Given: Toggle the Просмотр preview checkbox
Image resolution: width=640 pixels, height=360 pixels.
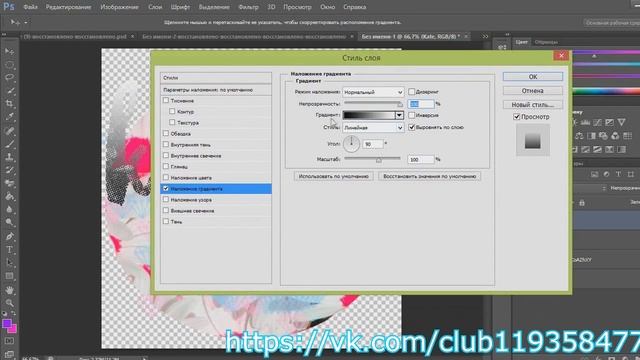Looking at the screenshot, I should (516, 117).
